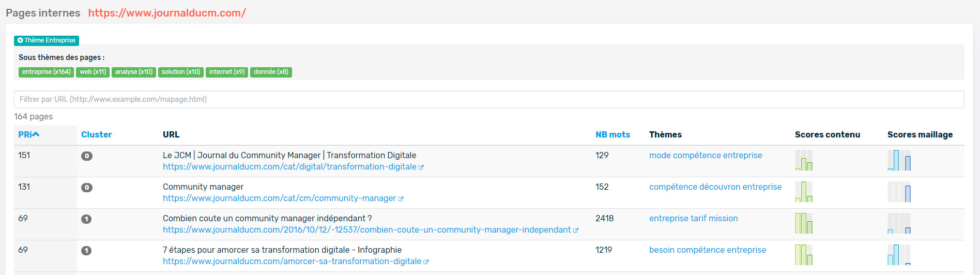This screenshot has width=980, height=275.
Task: Click cluster badge 0 in first row
Action: point(87,156)
